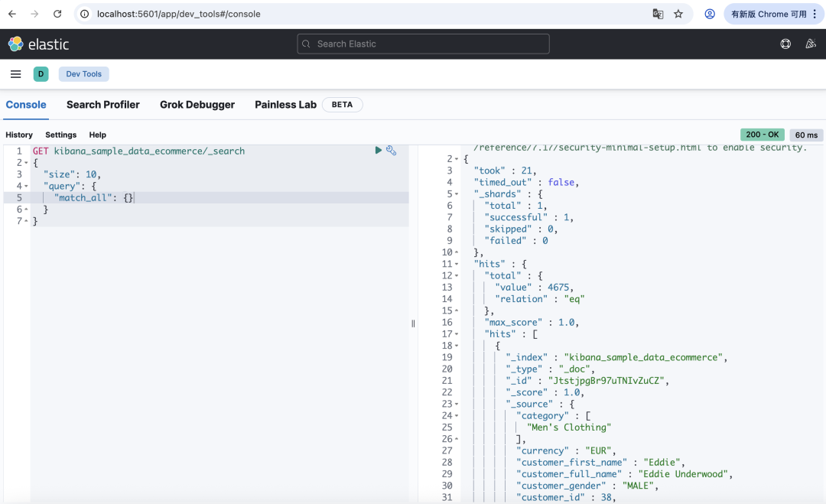This screenshot has width=826, height=504.
Task: Collapse the total fold at response line 12
Action: click(457, 275)
